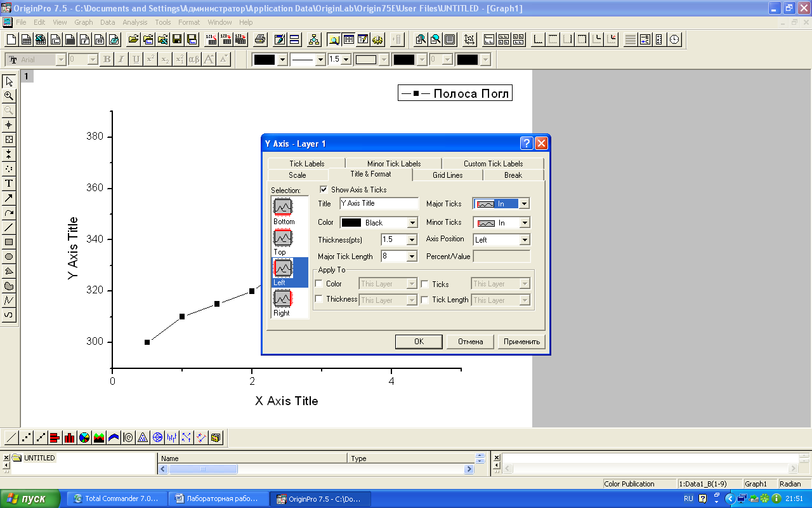Open the Major Tick Length dropdown
812x508 pixels.
(x=412, y=256)
